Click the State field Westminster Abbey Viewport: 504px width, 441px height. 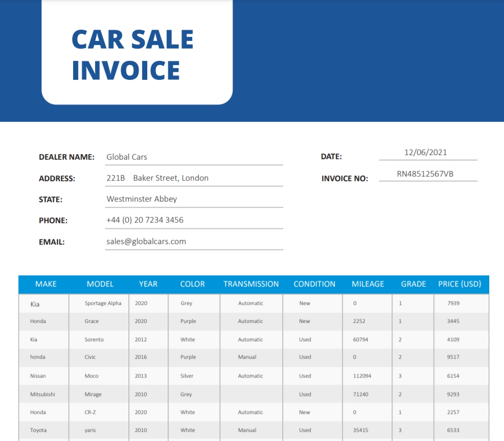(194, 199)
